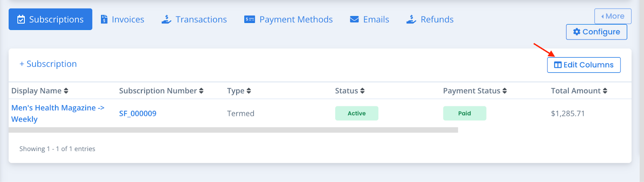
Task: Click the columns icon in Edit Columns
Action: click(x=558, y=65)
